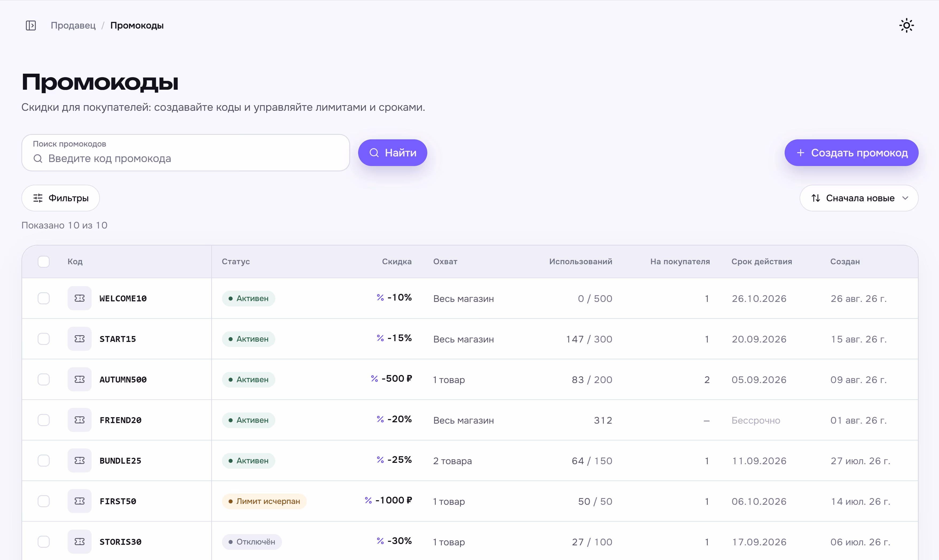939x560 pixels.
Task: Open the START15 promo code
Action: [x=118, y=339]
